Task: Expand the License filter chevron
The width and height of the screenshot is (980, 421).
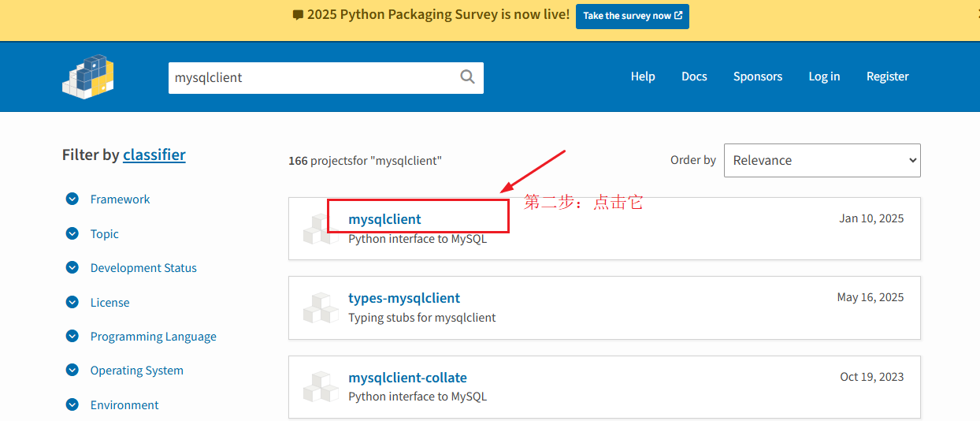Action: coord(72,302)
